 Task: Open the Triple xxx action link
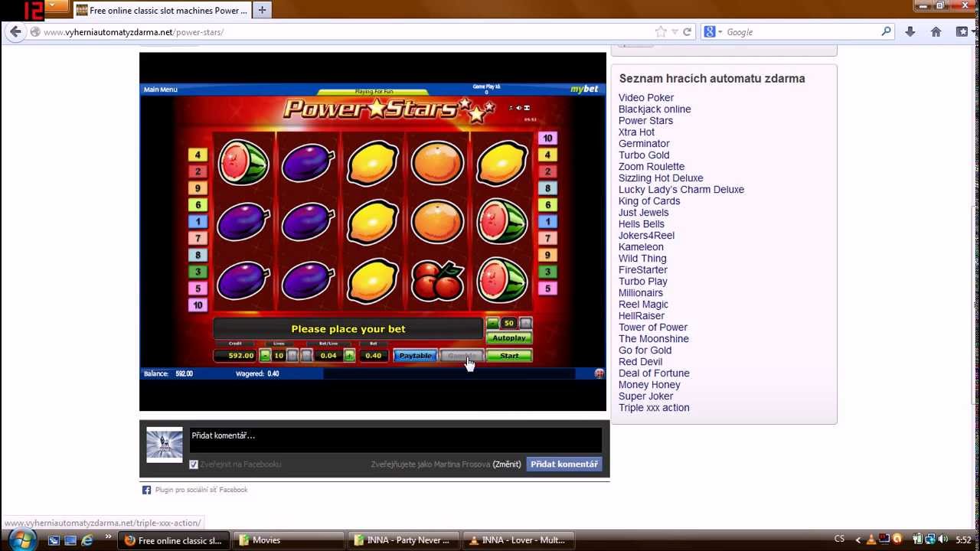click(x=654, y=408)
